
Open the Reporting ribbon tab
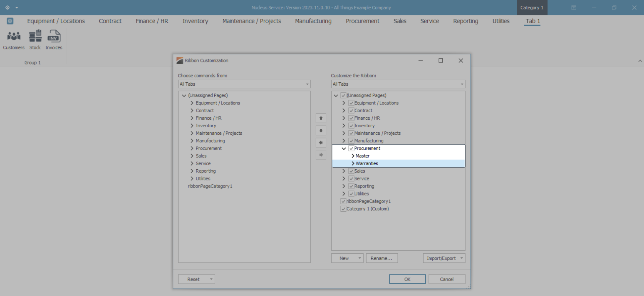point(466,21)
